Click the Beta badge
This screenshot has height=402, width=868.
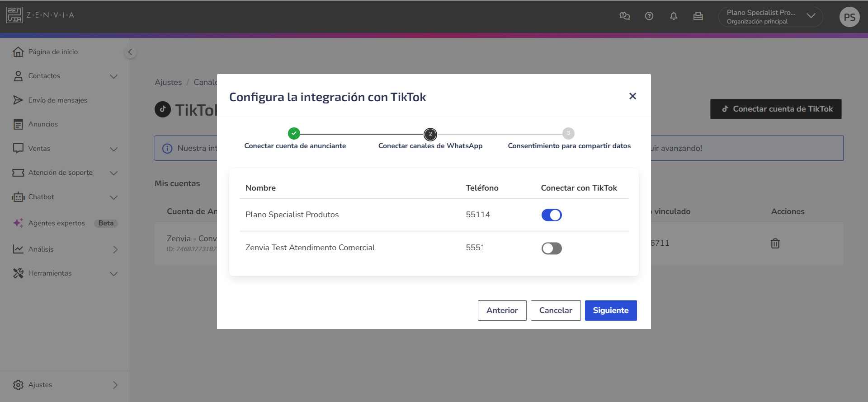click(106, 223)
